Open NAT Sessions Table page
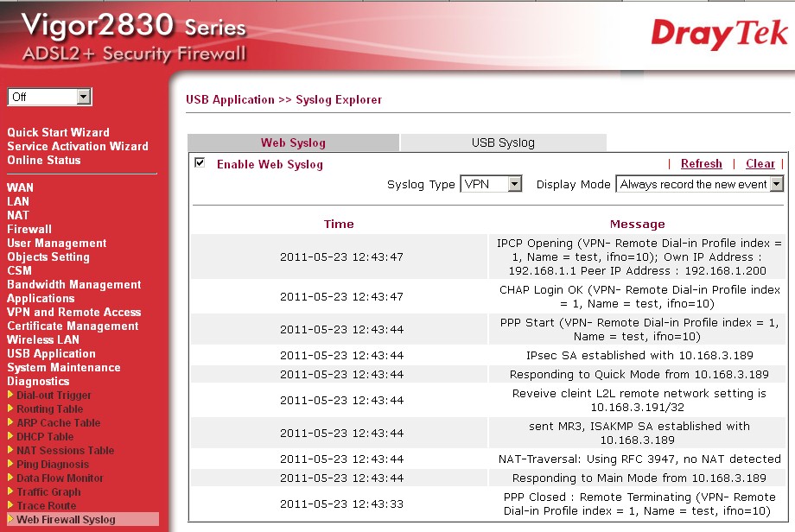Viewport: 795px width, 532px height. 66,450
